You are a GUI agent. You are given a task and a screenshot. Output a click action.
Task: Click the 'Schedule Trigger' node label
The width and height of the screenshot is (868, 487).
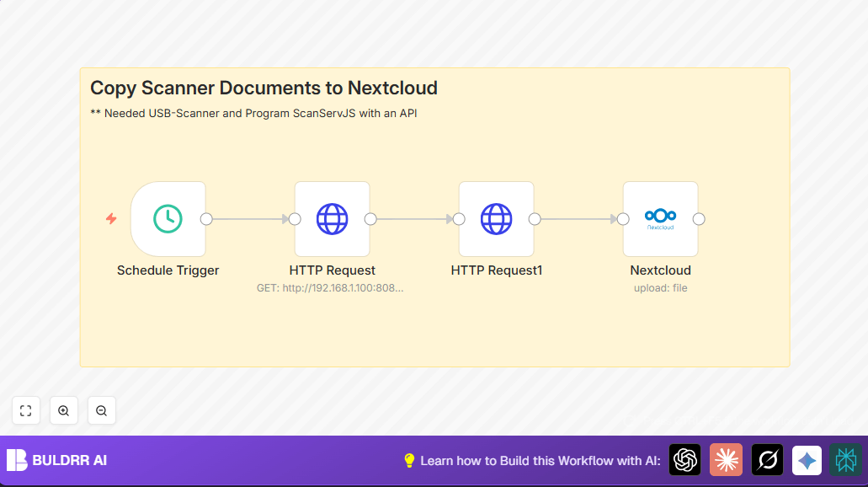(x=168, y=270)
